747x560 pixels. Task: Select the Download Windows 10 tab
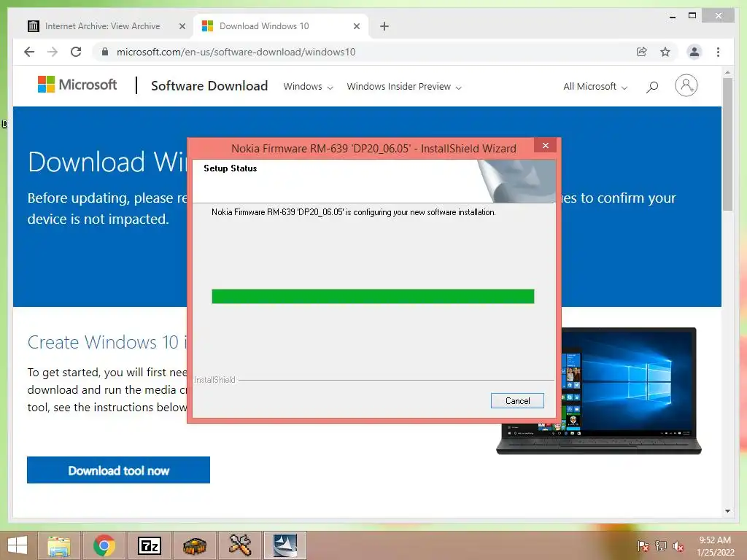coord(281,26)
